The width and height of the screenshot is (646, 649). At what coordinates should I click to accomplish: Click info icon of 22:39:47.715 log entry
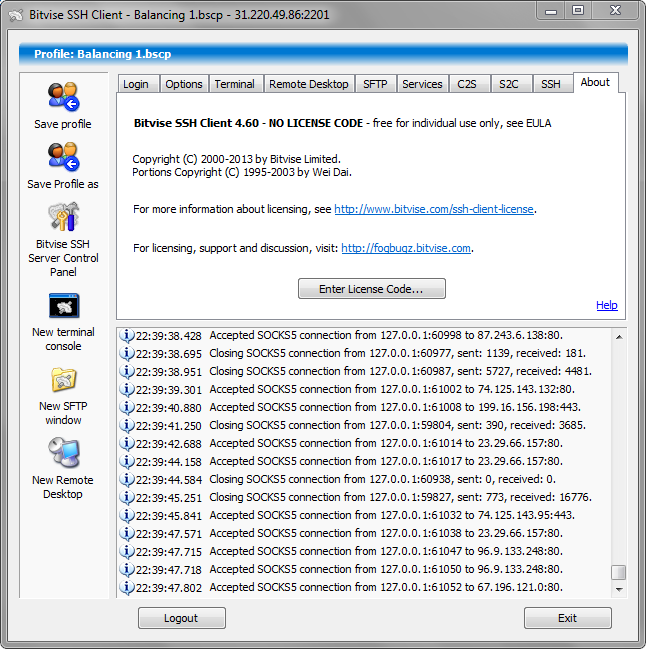coord(127,551)
